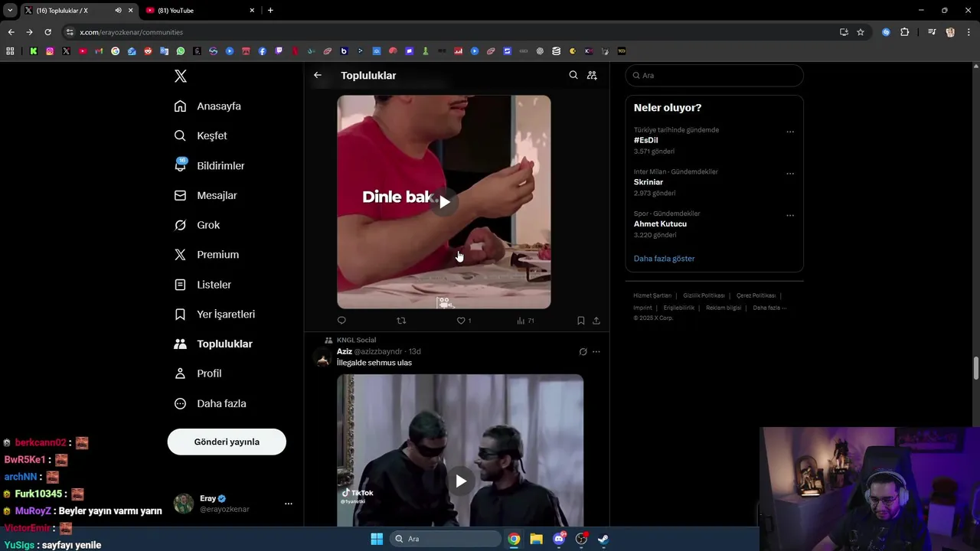Play the 'Dinle bak' video
The height and width of the screenshot is (551, 980).
(444, 202)
